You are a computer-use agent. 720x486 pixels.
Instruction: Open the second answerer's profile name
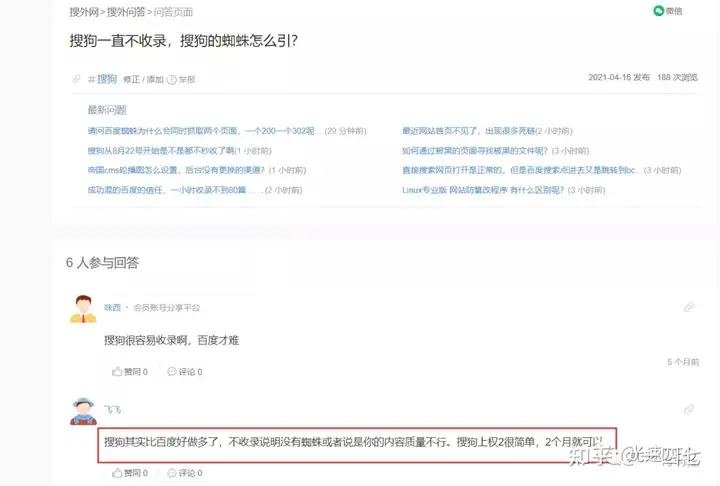(x=112, y=409)
